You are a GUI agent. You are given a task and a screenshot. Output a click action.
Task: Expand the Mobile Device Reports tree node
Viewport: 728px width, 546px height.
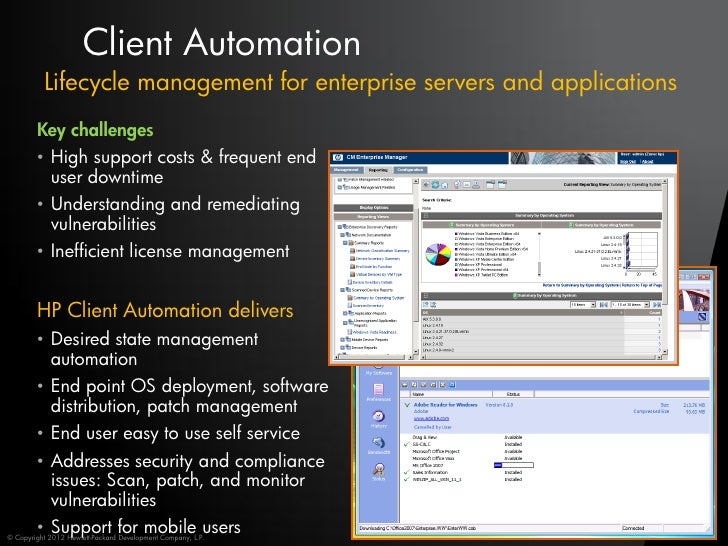pyautogui.click(x=343, y=340)
